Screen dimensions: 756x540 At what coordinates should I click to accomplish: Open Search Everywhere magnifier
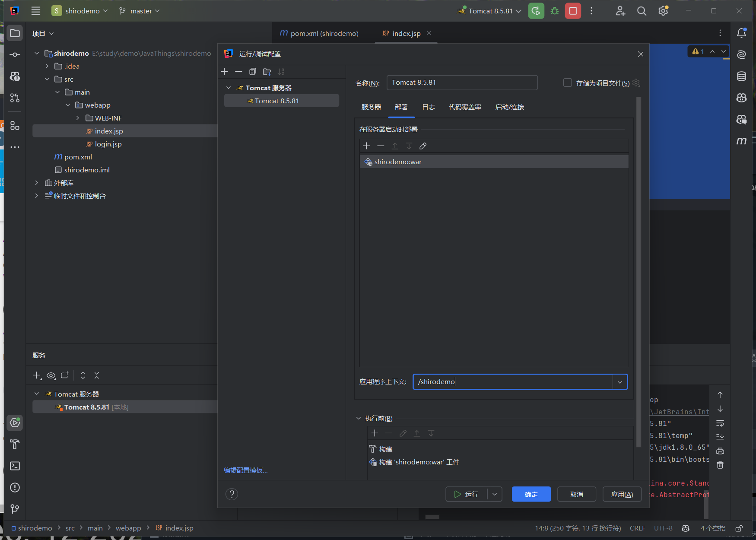click(x=642, y=11)
